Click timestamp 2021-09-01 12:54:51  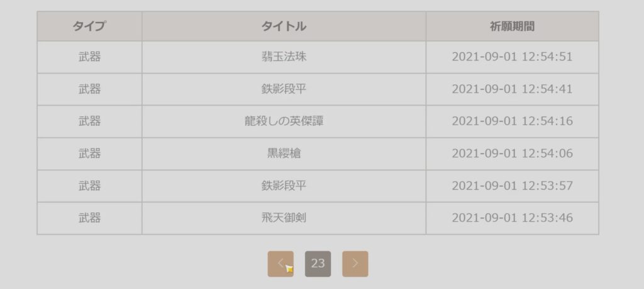(x=512, y=57)
